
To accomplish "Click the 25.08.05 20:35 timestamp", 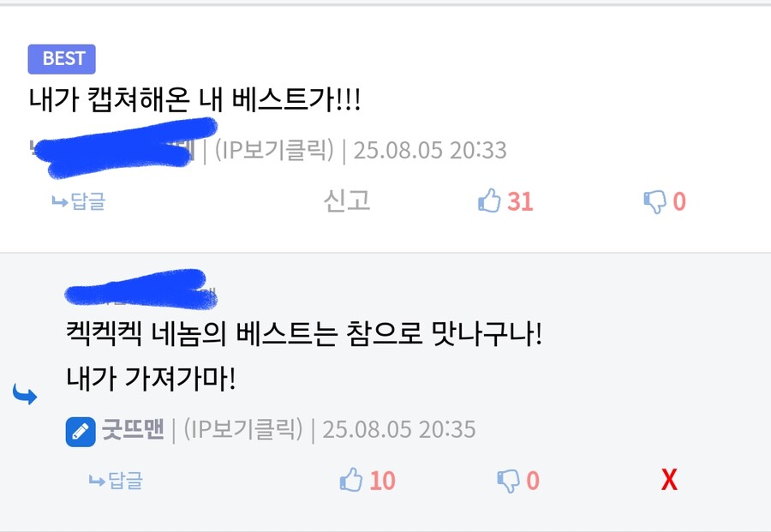I will [x=398, y=429].
